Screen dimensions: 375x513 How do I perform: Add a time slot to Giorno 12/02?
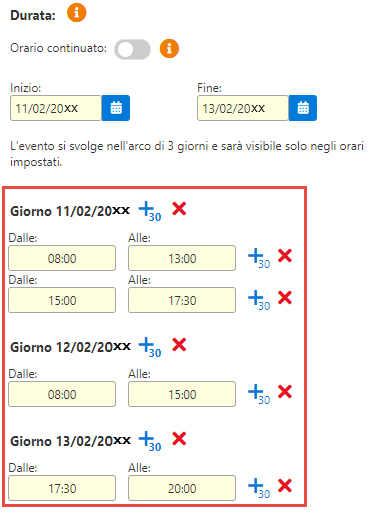coord(150,347)
